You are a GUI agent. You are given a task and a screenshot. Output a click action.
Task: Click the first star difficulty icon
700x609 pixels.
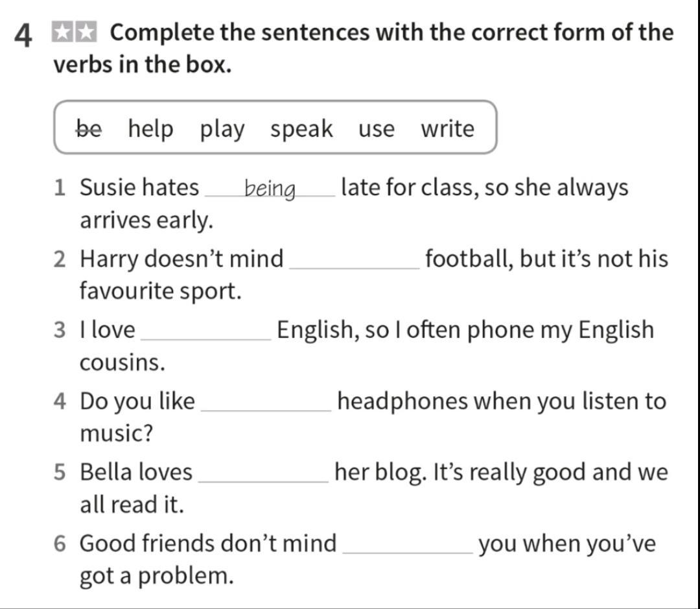[62, 32]
